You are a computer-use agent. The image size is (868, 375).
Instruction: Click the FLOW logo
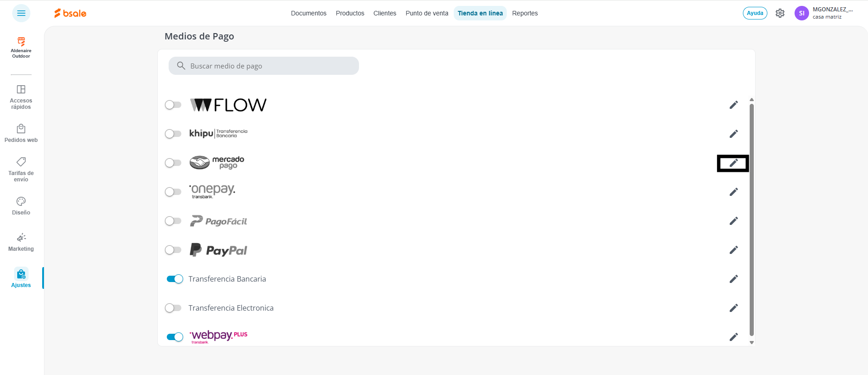click(228, 105)
